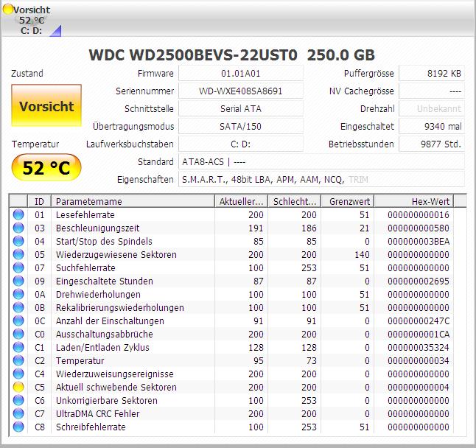The width and height of the screenshot is (476, 448).
Task: Click the Laufwerksbuchstaben field C: D:
Action: click(241, 144)
